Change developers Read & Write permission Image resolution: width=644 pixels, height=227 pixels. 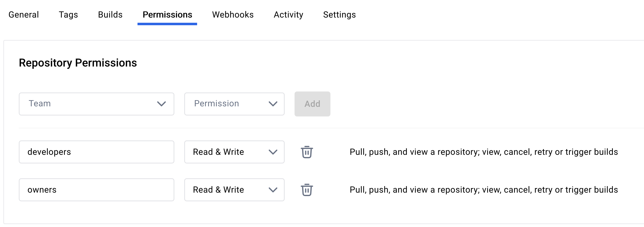pos(234,152)
